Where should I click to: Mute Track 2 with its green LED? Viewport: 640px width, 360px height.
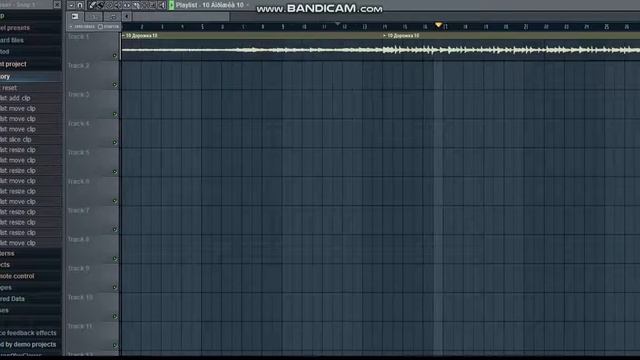pyautogui.click(x=115, y=85)
